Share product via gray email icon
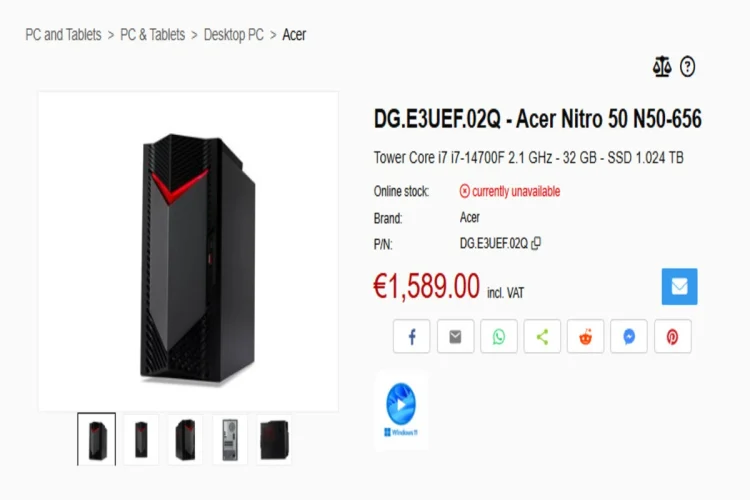The image size is (750, 500). [455, 337]
